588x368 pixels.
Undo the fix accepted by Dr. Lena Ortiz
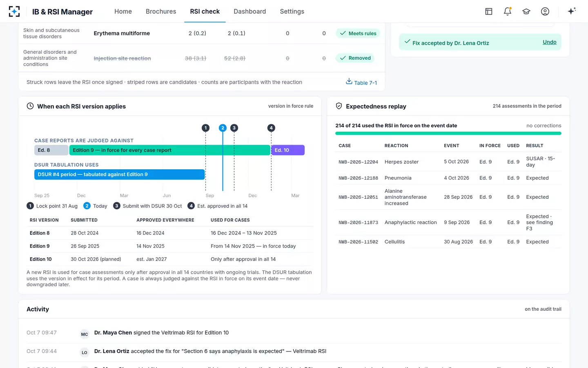550,42
